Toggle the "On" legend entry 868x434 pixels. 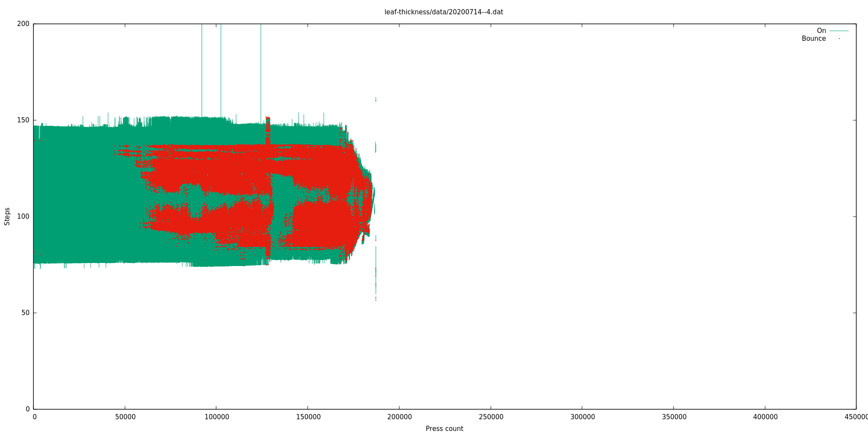click(821, 31)
